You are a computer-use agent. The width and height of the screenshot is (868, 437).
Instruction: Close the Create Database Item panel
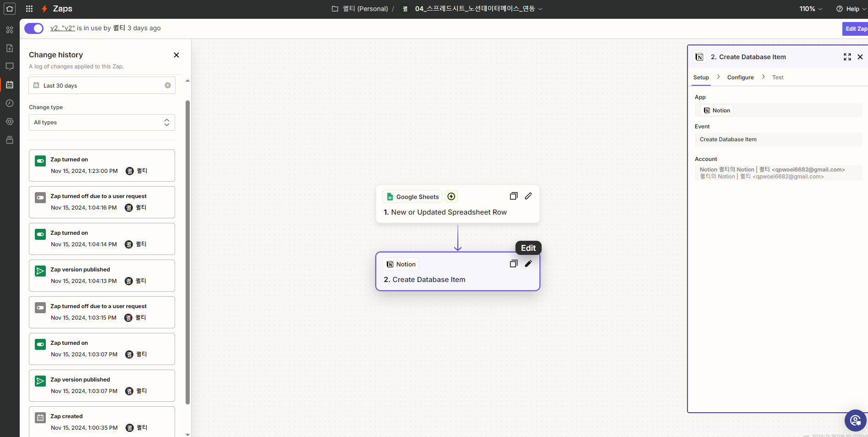point(860,57)
